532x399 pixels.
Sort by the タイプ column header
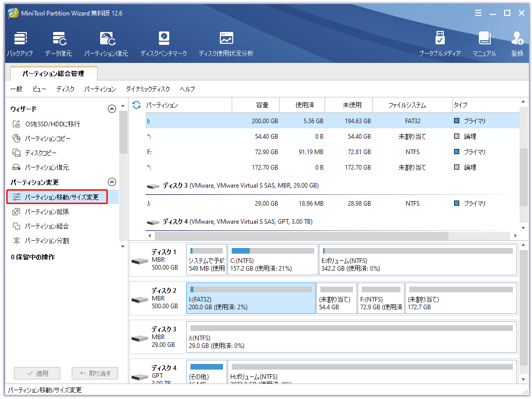coord(486,105)
